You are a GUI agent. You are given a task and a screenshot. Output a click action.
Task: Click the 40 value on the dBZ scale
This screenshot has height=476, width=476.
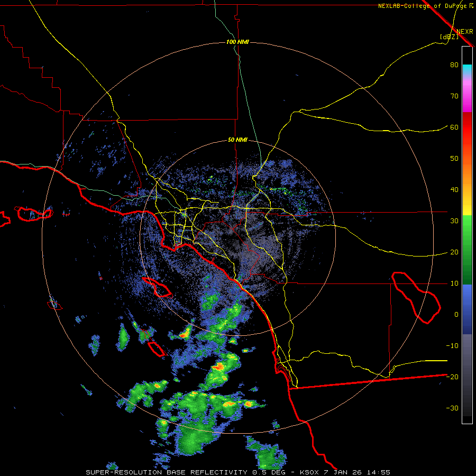pos(454,190)
